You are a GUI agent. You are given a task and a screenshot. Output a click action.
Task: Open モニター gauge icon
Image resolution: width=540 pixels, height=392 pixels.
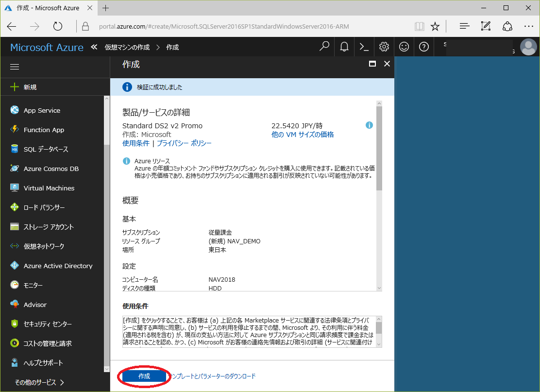tap(15, 285)
